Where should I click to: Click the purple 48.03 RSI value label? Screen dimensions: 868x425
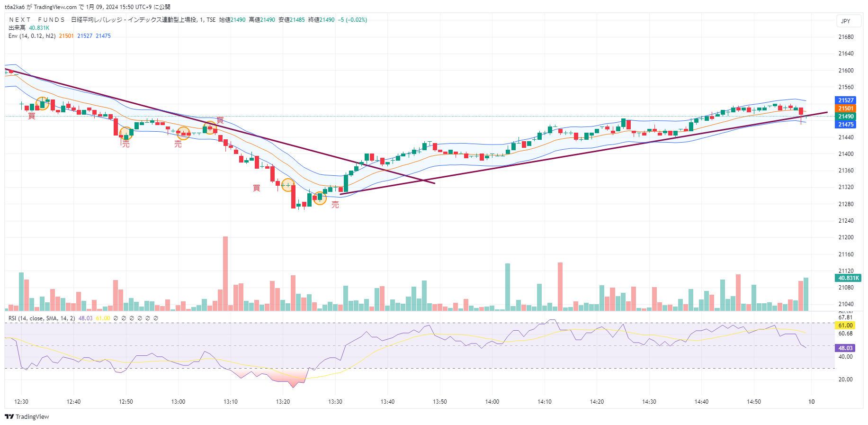pos(845,348)
